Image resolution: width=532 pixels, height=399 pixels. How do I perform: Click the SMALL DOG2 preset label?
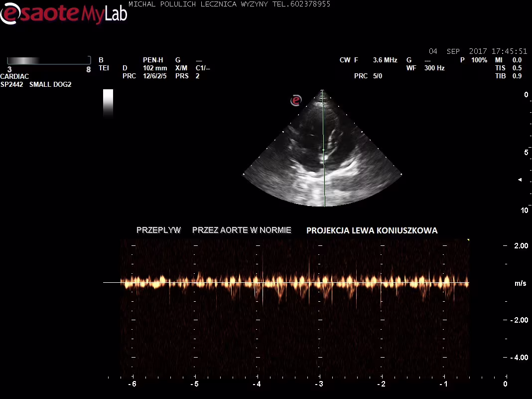click(x=50, y=84)
